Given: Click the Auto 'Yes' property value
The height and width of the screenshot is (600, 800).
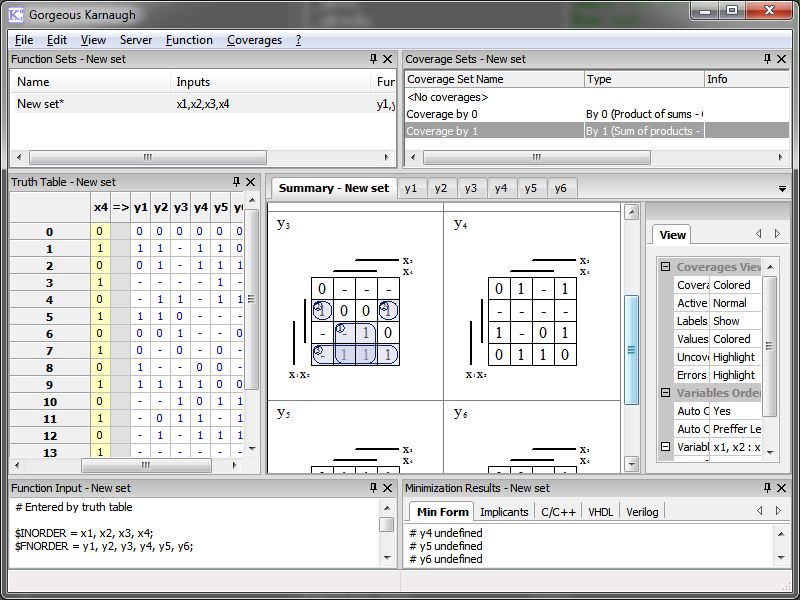Looking at the screenshot, I should [735, 411].
